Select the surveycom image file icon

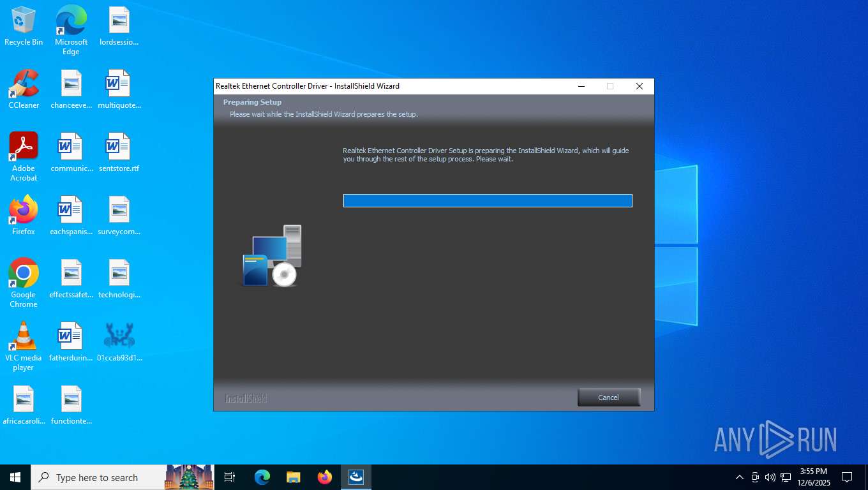point(119,216)
